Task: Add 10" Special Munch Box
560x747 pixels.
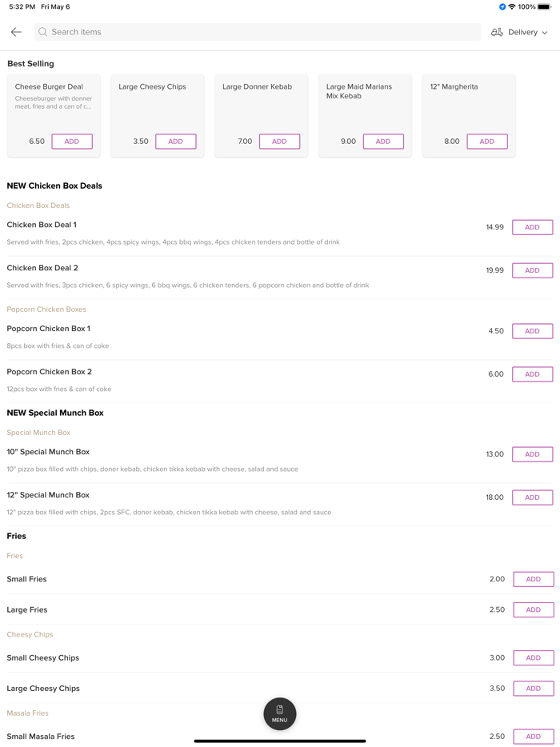Action: (532, 454)
